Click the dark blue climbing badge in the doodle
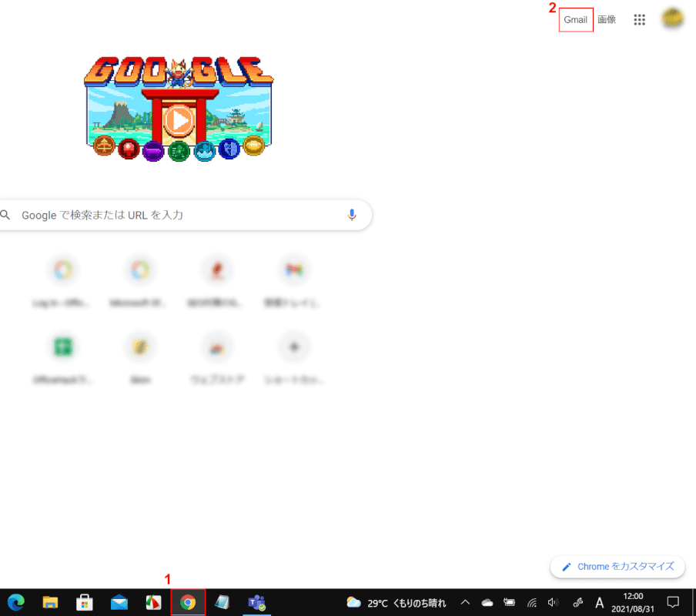This screenshot has width=696, height=616. [x=229, y=149]
